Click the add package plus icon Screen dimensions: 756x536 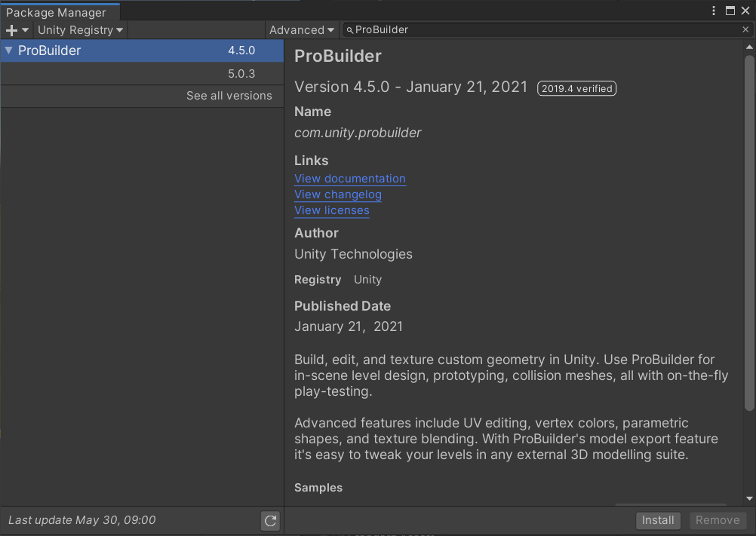pos(11,30)
